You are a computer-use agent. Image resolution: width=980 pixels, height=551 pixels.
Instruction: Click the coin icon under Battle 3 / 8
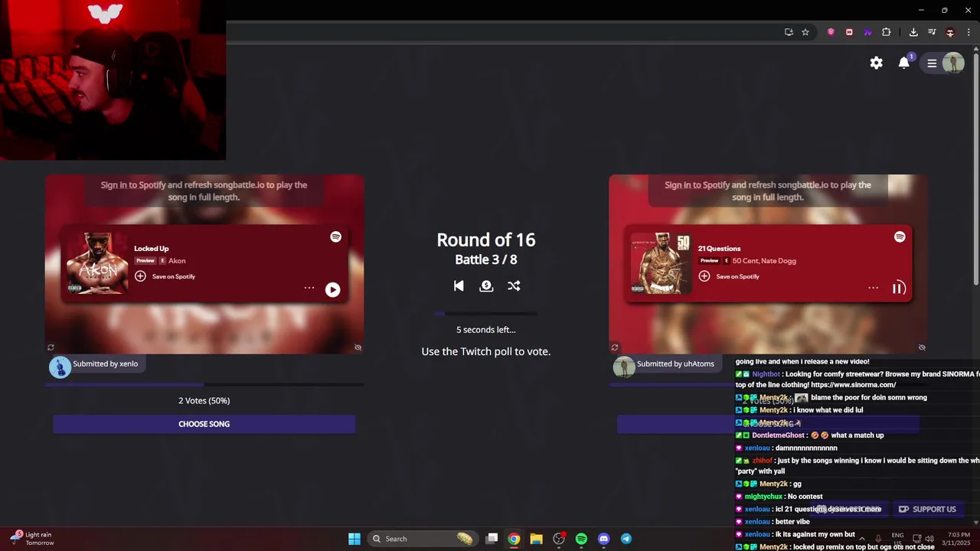[486, 285]
